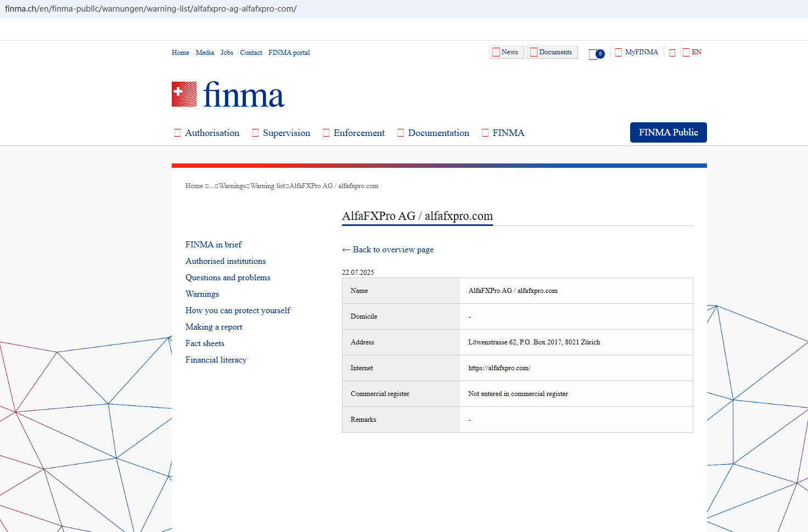
Task: Expand the Authorisation navigation menu
Action: (207, 133)
